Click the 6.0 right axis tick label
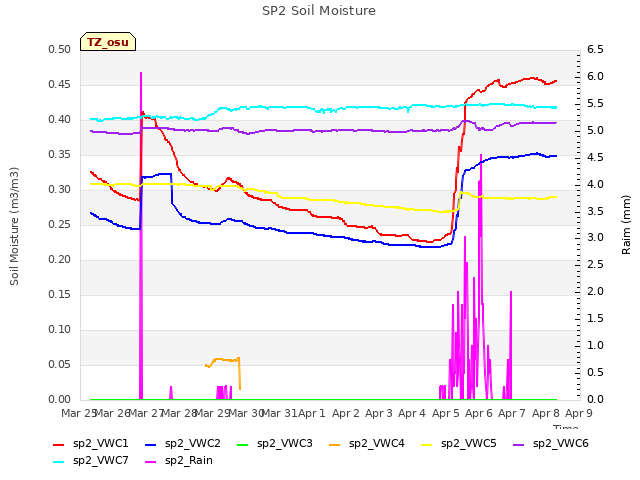The image size is (640, 480). point(595,77)
